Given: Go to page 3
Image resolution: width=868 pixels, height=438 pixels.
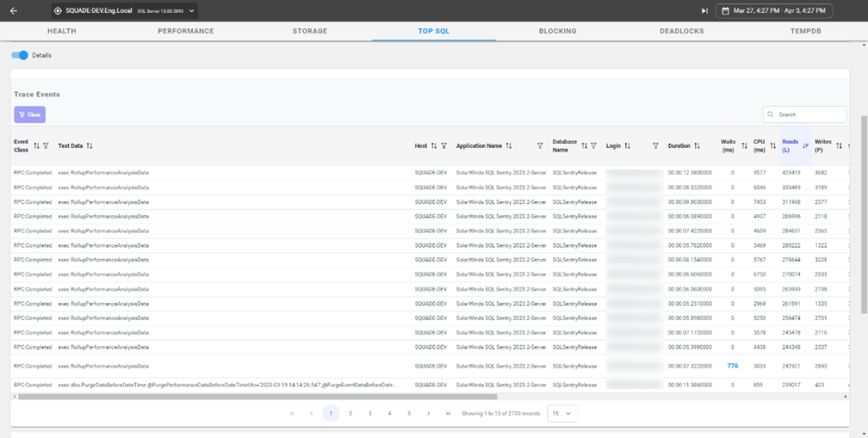Looking at the screenshot, I should pos(370,413).
